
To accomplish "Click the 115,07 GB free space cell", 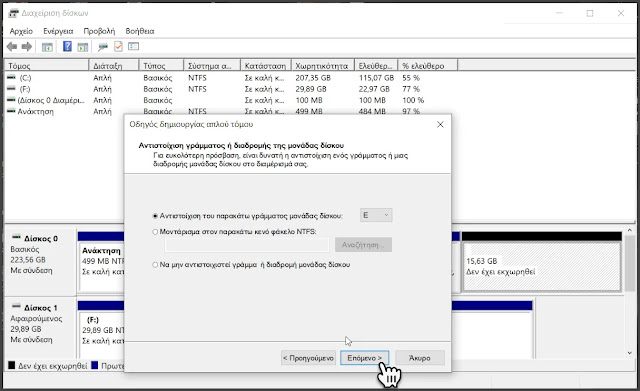I will point(376,78).
